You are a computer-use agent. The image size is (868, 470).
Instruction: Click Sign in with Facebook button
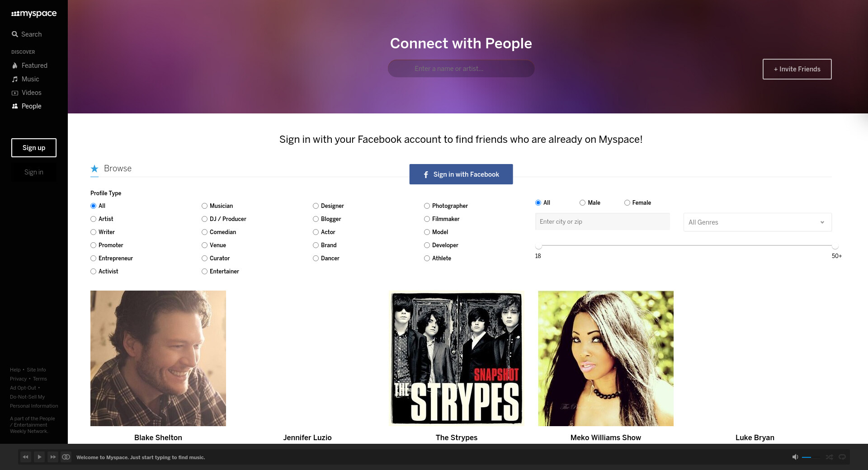click(x=461, y=174)
